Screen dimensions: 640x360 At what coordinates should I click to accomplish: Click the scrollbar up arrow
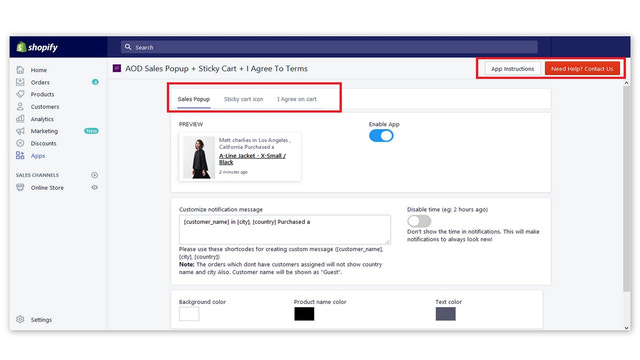pos(627,83)
